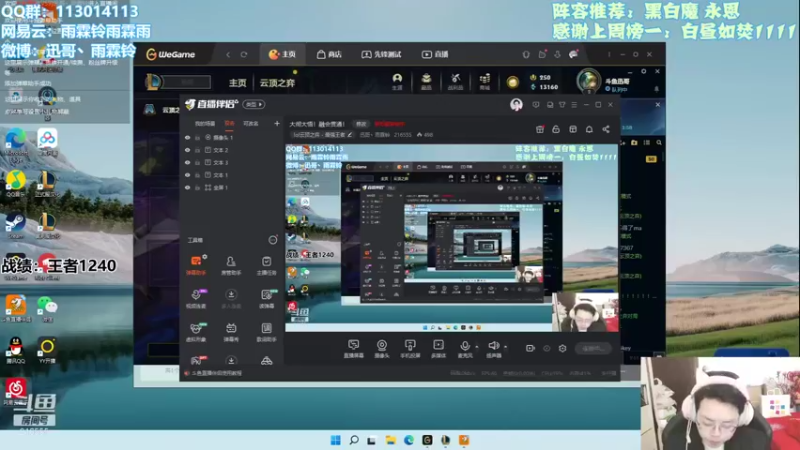Click the stream preview canvas
This screenshot has height=450, width=800.
coord(452,238)
